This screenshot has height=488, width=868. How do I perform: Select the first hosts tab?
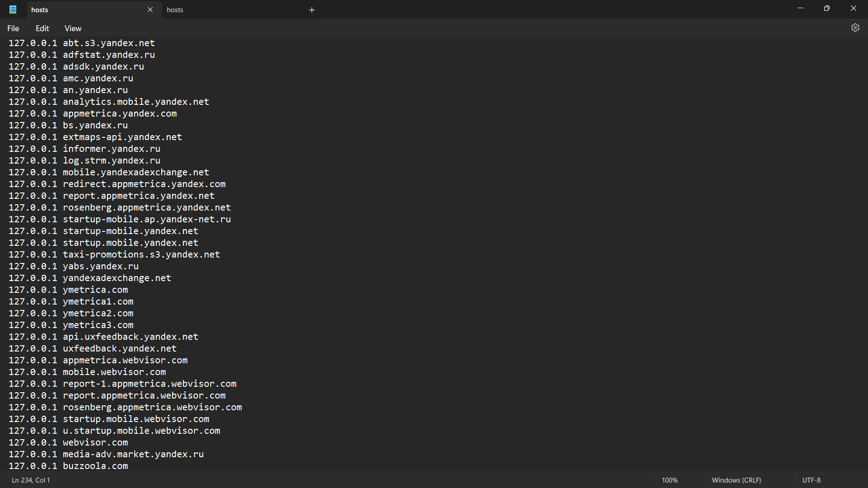(94, 9)
